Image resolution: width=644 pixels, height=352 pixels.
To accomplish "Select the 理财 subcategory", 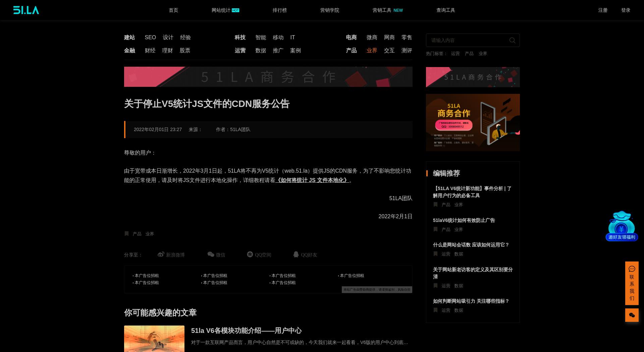I will (167, 50).
